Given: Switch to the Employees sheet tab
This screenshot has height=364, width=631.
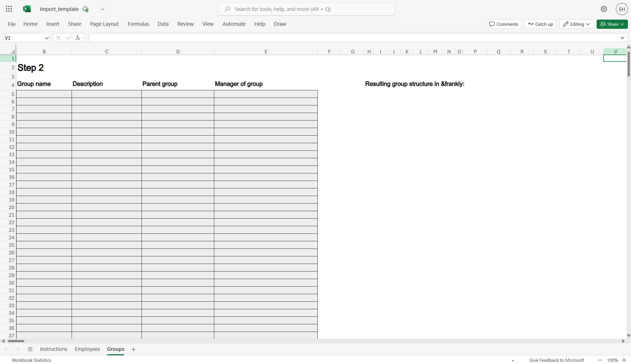Looking at the screenshot, I should click(x=87, y=349).
